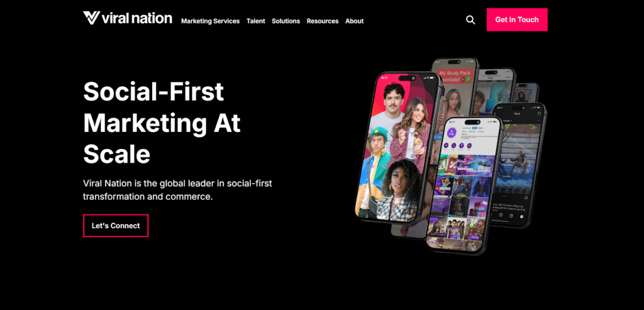
Task: Expand the Resources nav menu
Action: [x=323, y=21]
